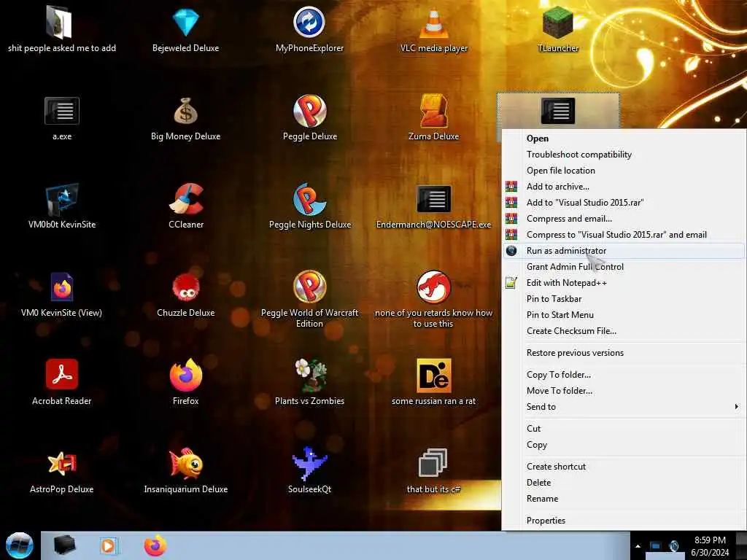Viewport: 747px width, 560px height.
Task: Click the taskbar clock showing 8:59 PM
Action: click(x=710, y=546)
